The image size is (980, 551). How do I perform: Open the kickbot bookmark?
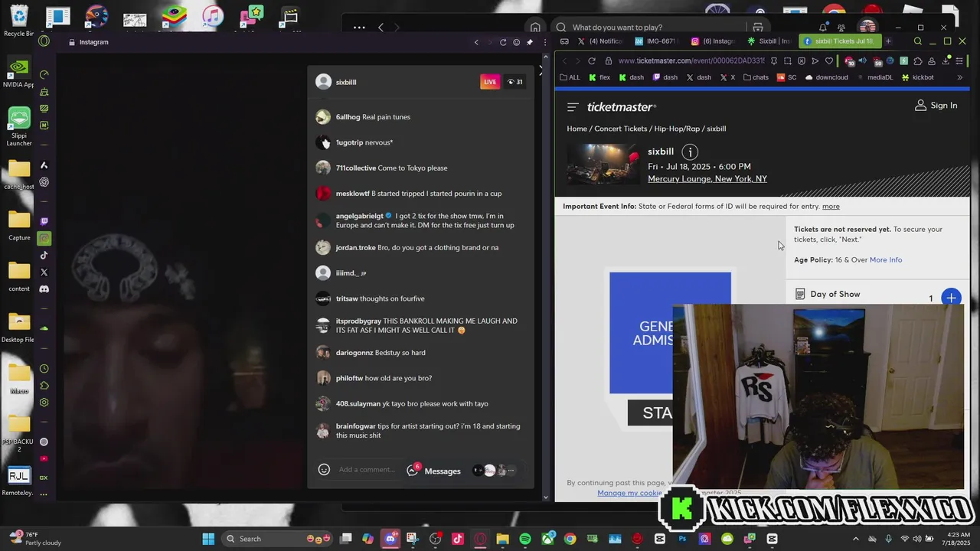pyautogui.click(x=917, y=77)
